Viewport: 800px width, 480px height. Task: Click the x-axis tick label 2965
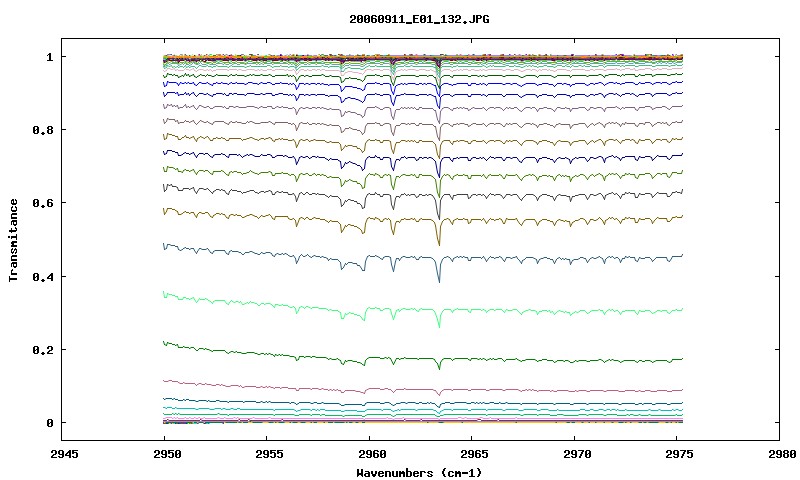(474, 454)
